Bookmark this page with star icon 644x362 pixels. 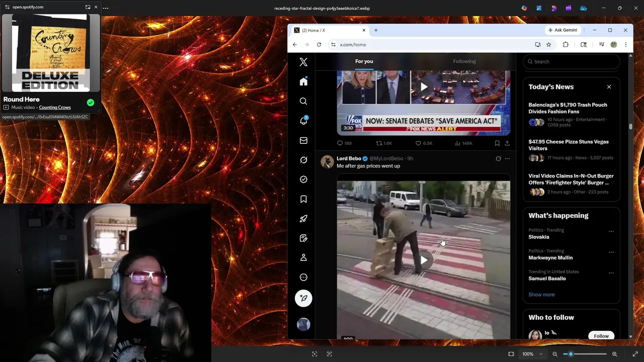549,45
